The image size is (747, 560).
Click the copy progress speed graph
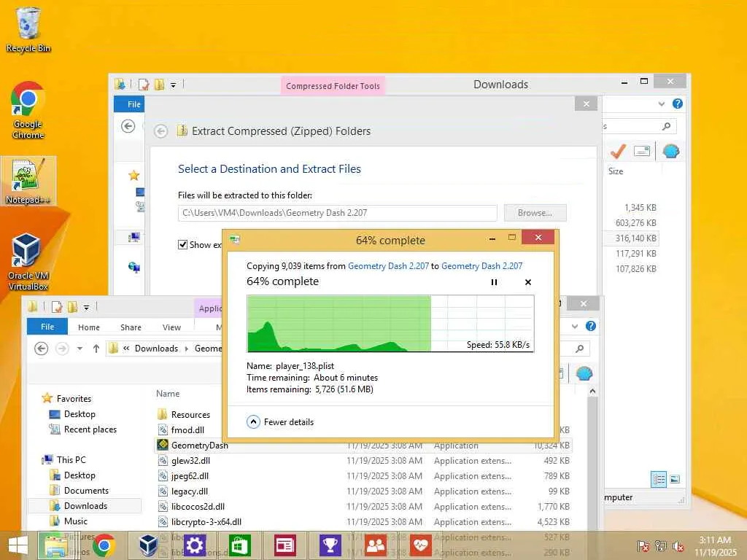tap(390, 324)
